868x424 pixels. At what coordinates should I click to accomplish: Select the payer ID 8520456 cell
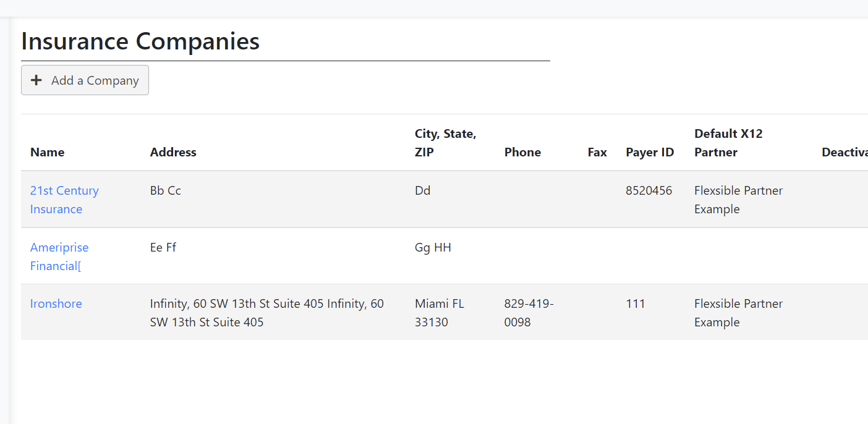(x=649, y=190)
